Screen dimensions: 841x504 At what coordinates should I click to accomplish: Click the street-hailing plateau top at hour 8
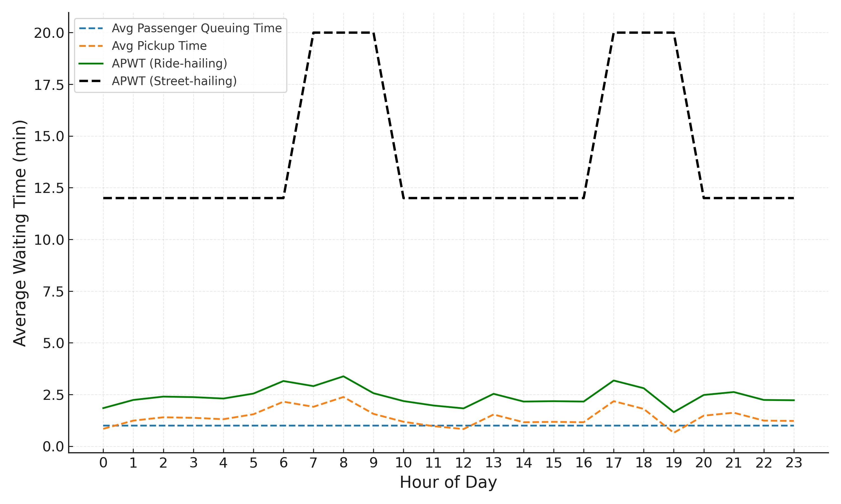click(x=343, y=32)
